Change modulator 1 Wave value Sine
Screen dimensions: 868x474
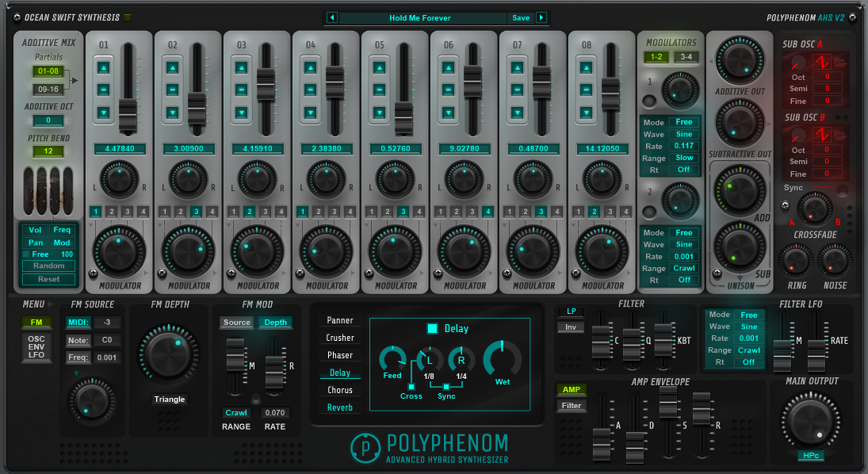click(x=683, y=134)
